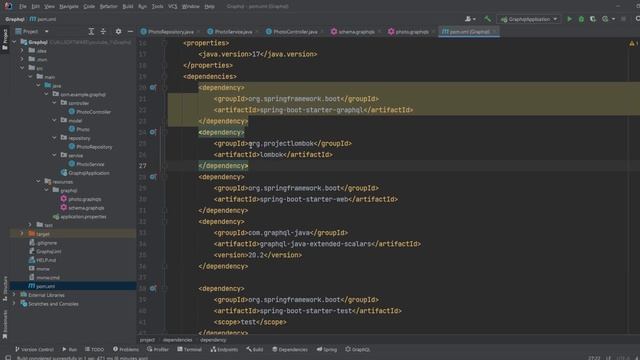The height and width of the screenshot is (360, 640).
Task: Open the Edit menu
Action: point(36,7)
